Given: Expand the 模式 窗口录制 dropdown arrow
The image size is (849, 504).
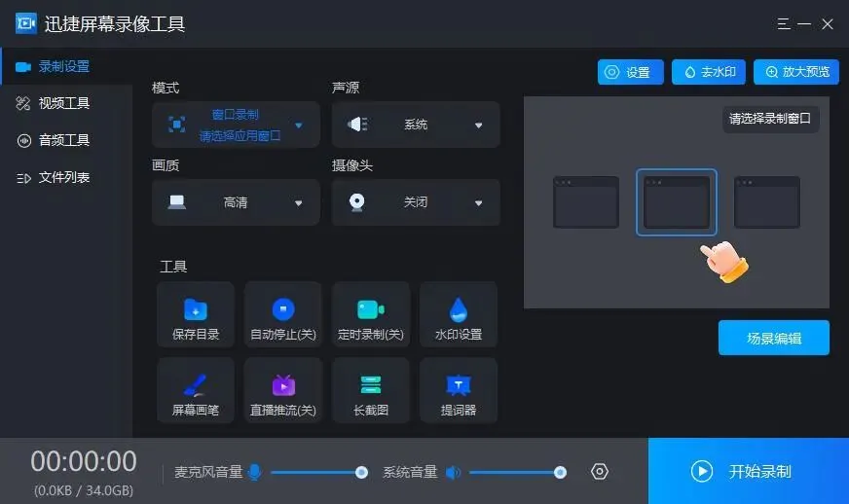Looking at the screenshot, I should [x=299, y=126].
